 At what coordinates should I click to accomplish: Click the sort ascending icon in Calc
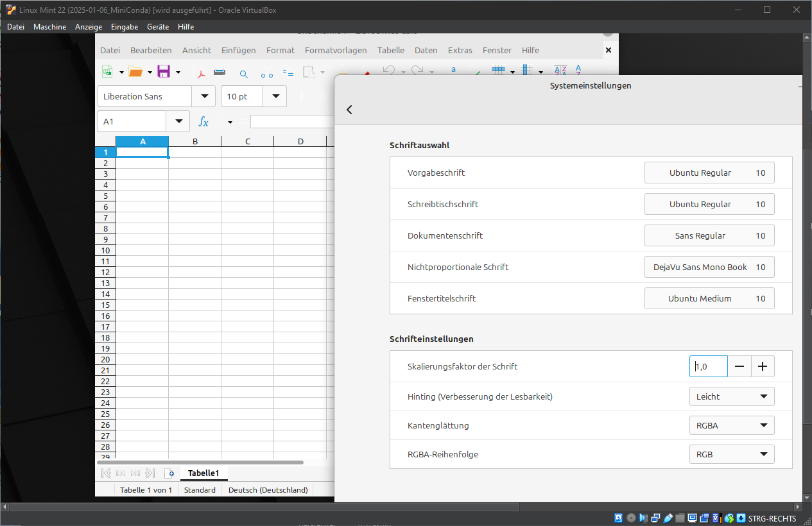[578, 71]
